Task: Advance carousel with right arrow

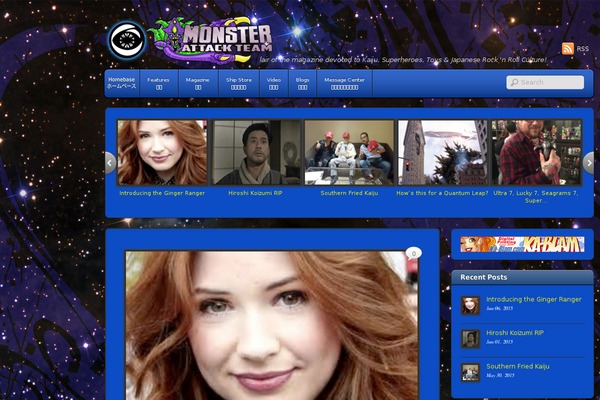Action: 589,163
